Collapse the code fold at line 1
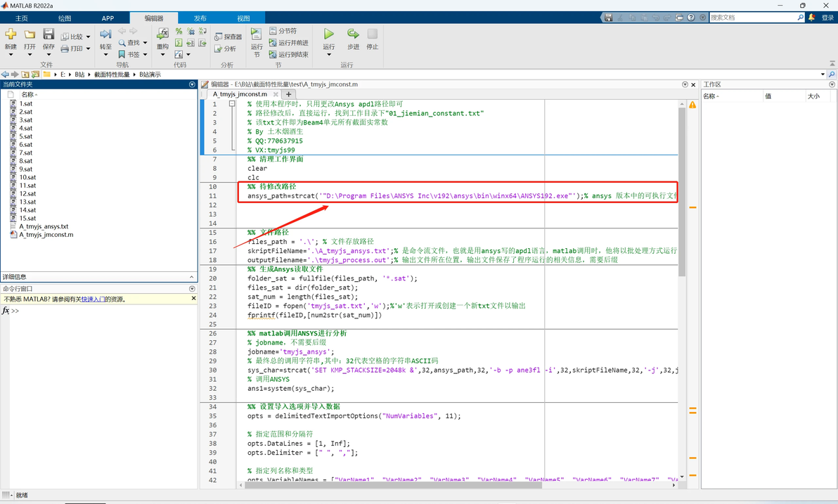 pyautogui.click(x=231, y=103)
